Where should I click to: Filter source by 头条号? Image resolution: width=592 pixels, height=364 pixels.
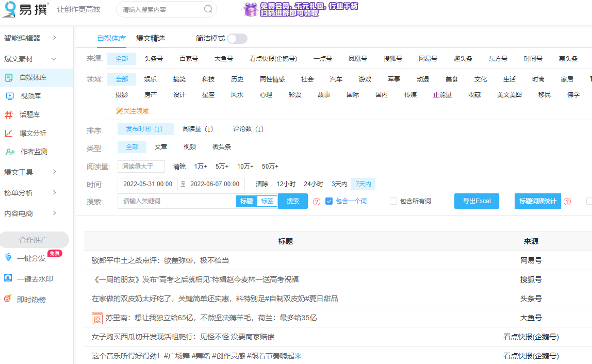(154, 59)
